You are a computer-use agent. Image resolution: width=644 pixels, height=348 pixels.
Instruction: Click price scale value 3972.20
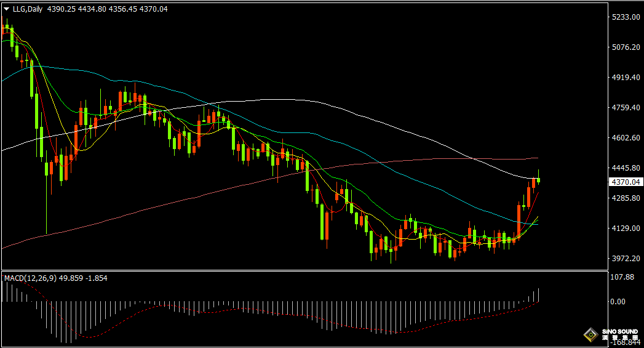click(x=626, y=258)
